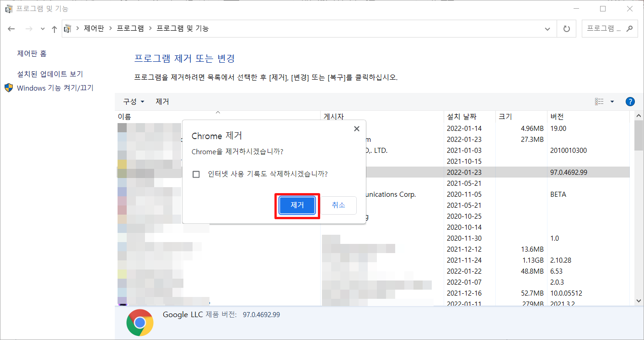Click the 1.13GB size cell
644x340 pixels.
(x=533, y=260)
